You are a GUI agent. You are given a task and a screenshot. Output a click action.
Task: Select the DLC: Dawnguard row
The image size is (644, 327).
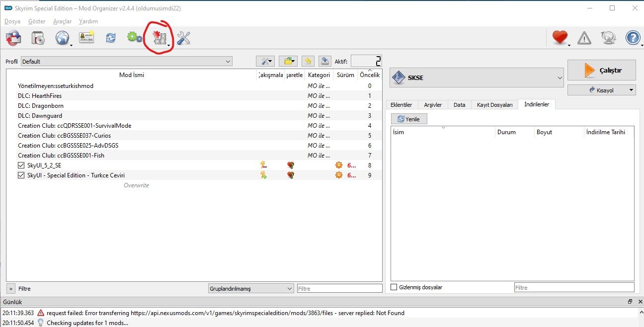194,116
